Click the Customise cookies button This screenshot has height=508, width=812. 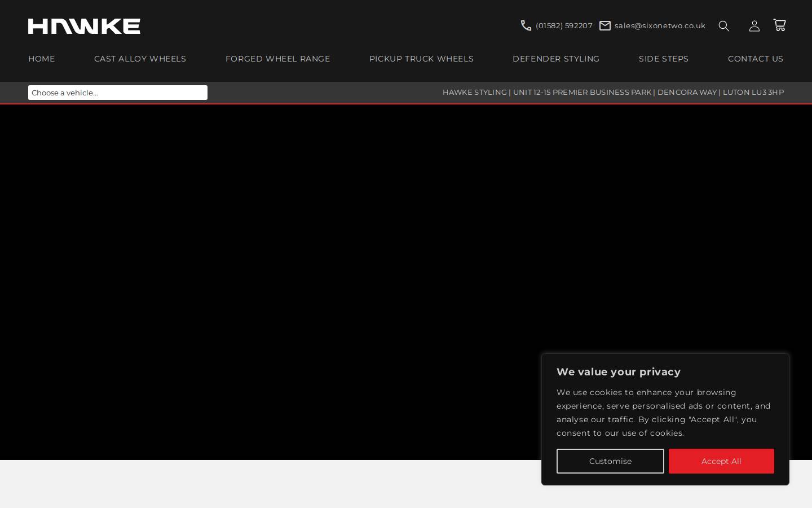point(610,461)
